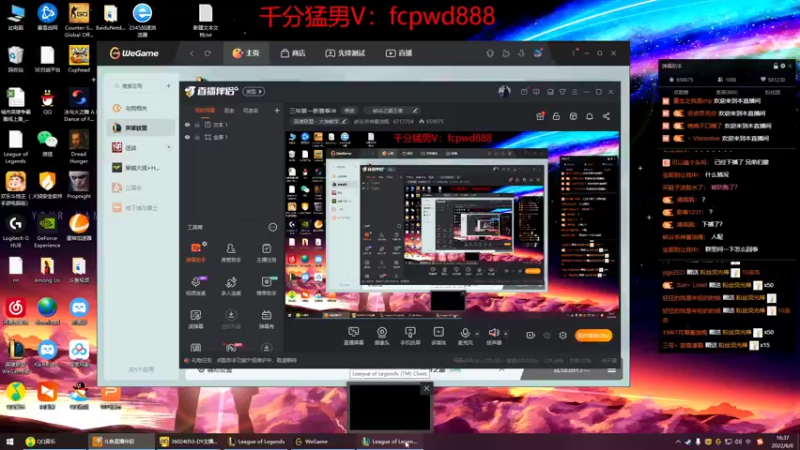
Task: Open the Danmaku show tool with TV icon
Action: click(266, 319)
